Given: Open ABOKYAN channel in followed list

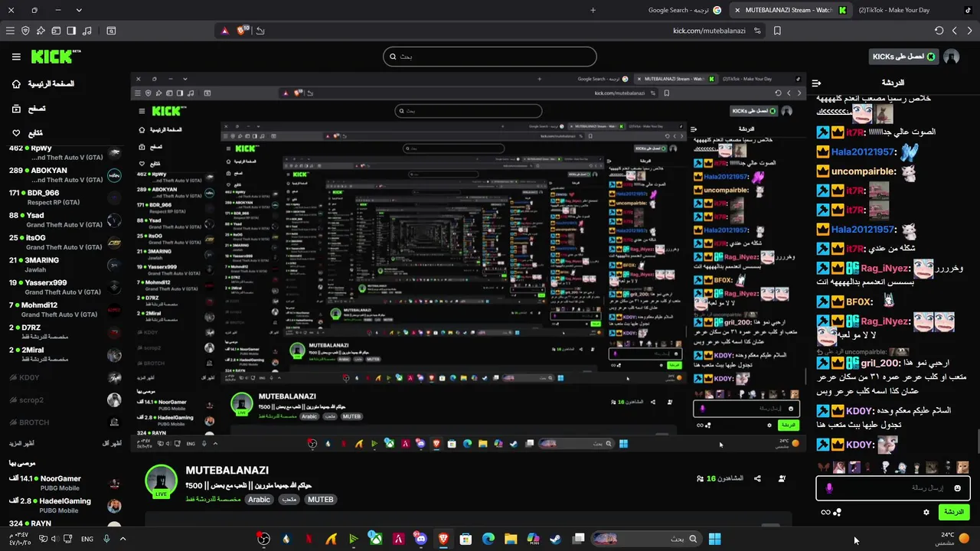Looking at the screenshot, I should coord(64,175).
